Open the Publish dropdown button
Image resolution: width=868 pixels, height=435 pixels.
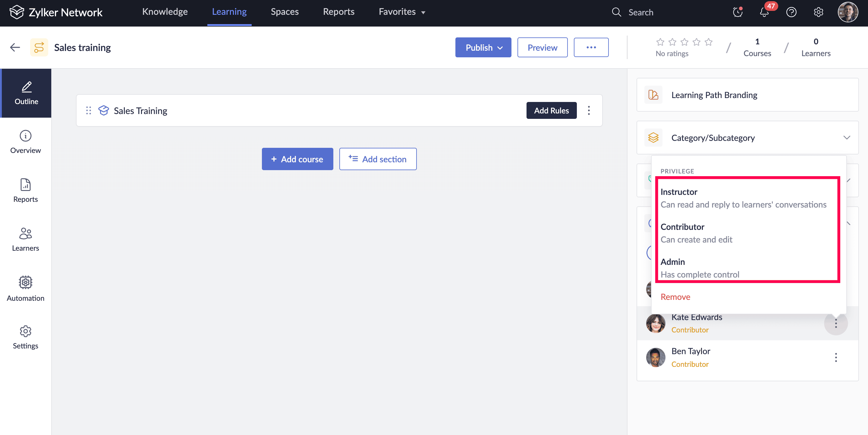pos(483,48)
